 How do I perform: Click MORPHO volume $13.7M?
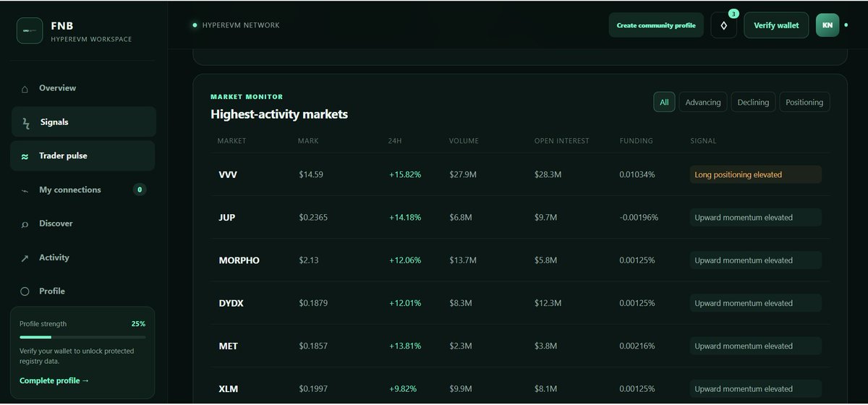[x=463, y=260]
